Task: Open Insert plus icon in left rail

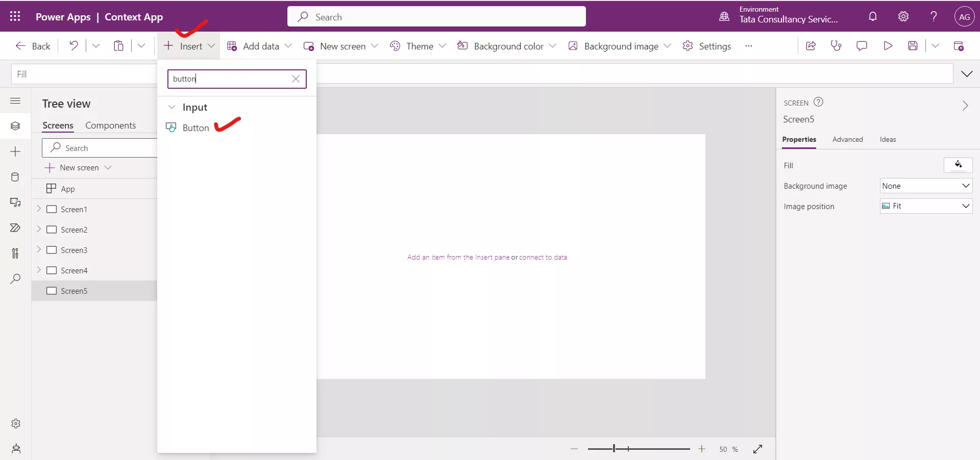Action: [x=15, y=151]
